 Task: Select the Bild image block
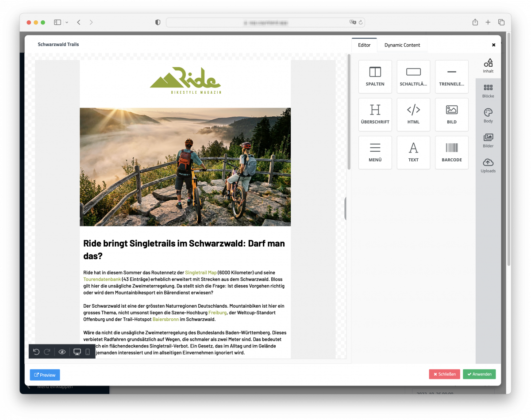pyautogui.click(x=451, y=115)
